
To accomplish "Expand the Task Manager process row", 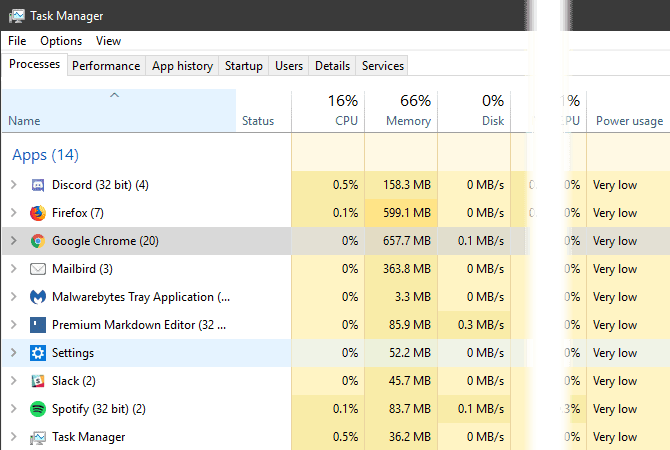I will (14, 437).
